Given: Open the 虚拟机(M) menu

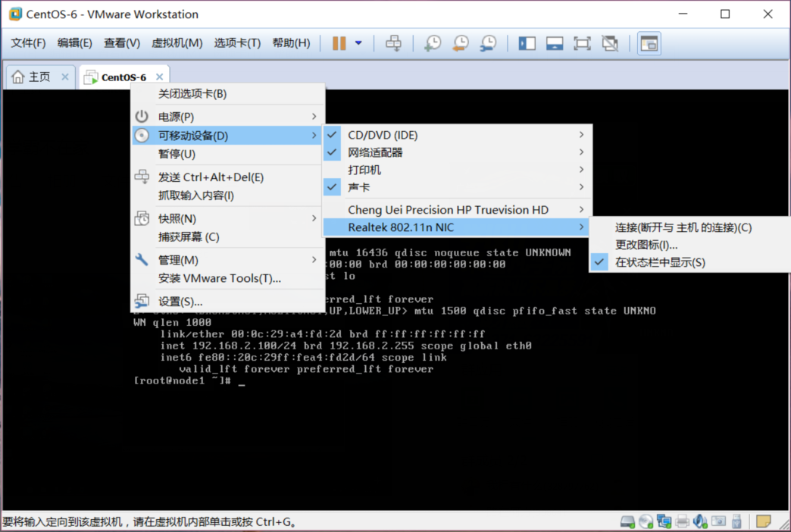Looking at the screenshot, I should point(177,43).
